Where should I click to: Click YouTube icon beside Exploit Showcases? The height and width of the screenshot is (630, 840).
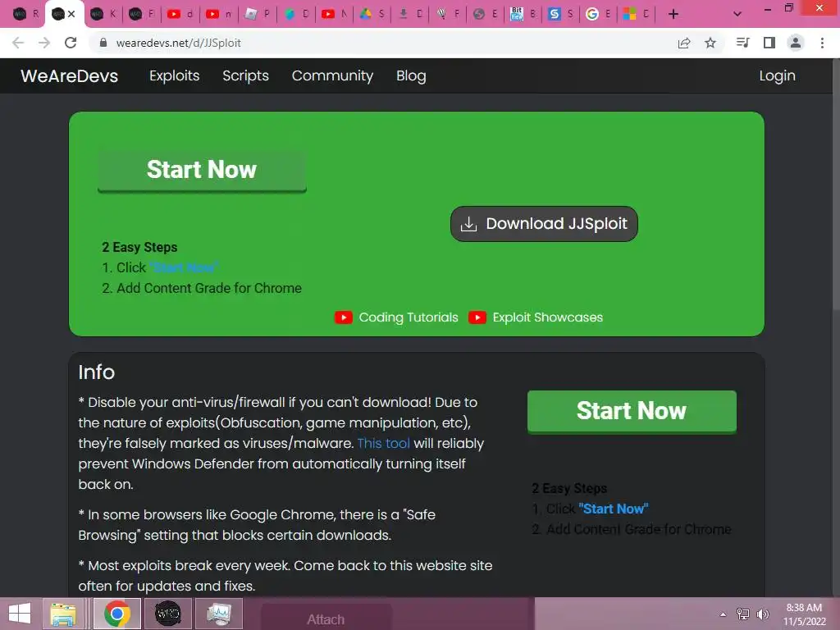pos(477,317)
